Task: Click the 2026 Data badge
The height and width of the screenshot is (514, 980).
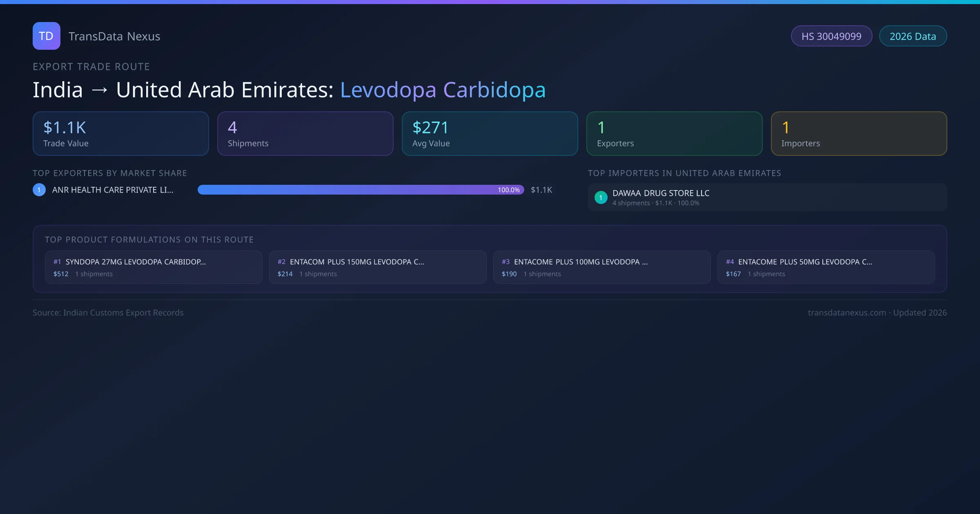Action: [x=913, y=36]
